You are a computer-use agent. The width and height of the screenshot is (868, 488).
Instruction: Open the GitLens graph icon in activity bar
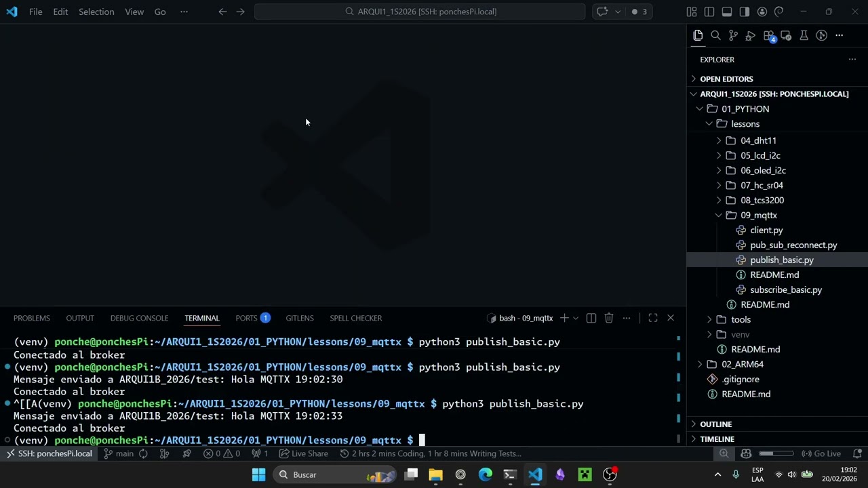(x=821, y=35)
